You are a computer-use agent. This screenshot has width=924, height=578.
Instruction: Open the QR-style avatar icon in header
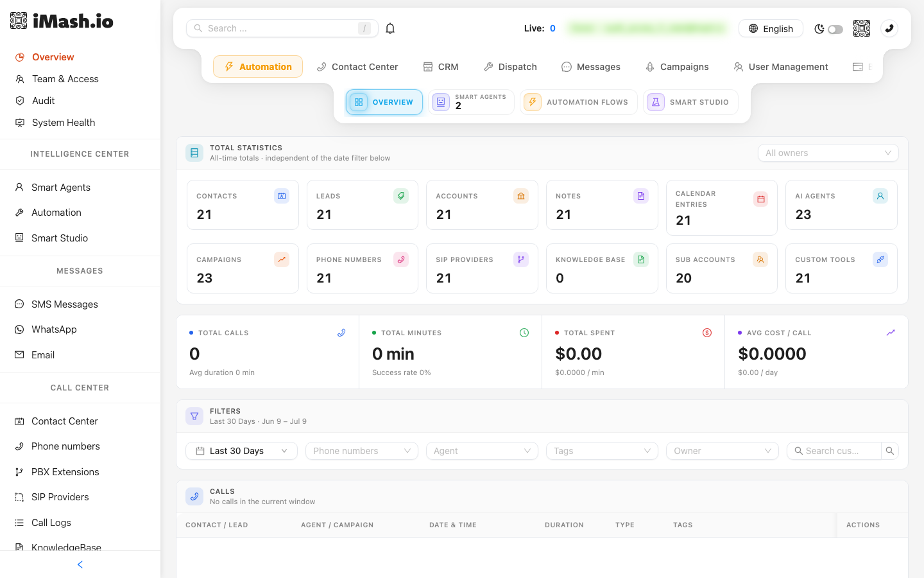(x=862, y=28)
